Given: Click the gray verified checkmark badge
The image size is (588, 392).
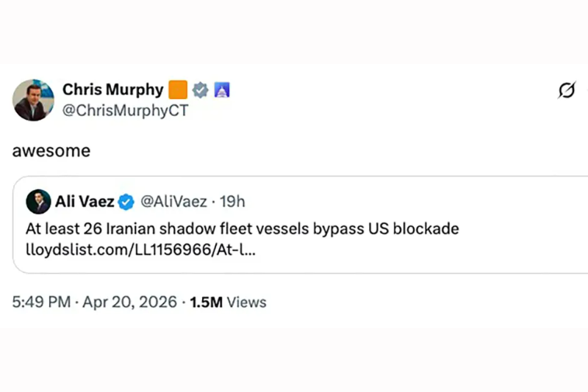Looking at the screenshot, I should [x=201, y=90].
